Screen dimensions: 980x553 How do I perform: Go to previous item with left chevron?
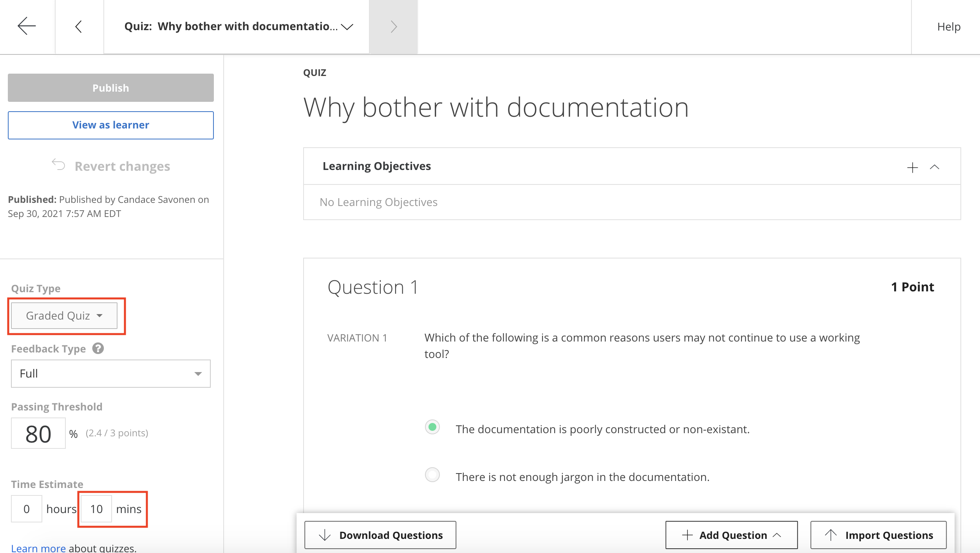[x=79, y=27]
